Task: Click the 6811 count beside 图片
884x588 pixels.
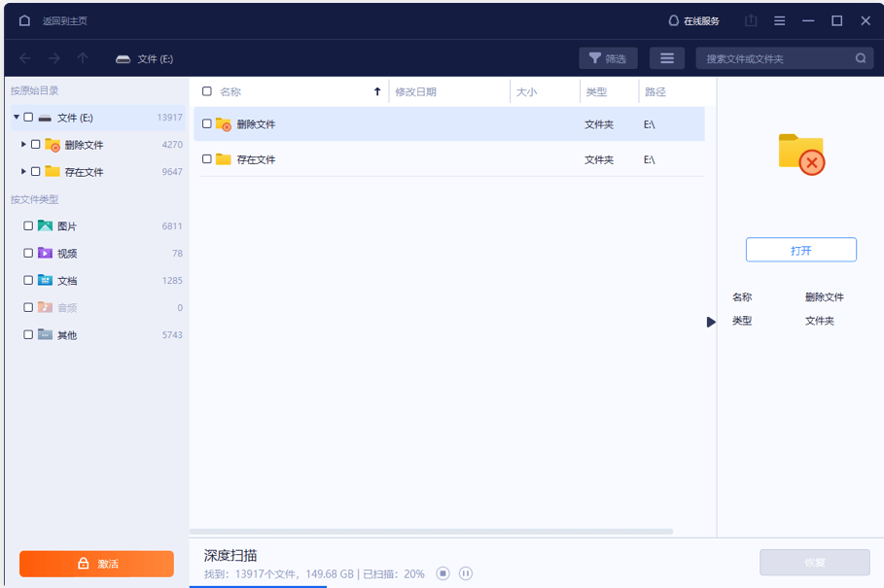Action: click(x=172, y=225)
